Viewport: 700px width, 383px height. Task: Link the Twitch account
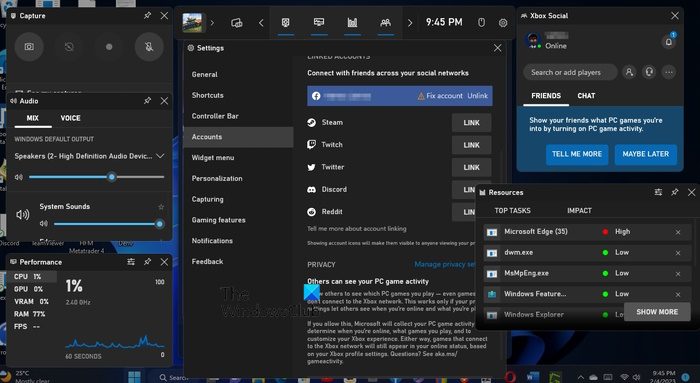(x=471, y=145)
